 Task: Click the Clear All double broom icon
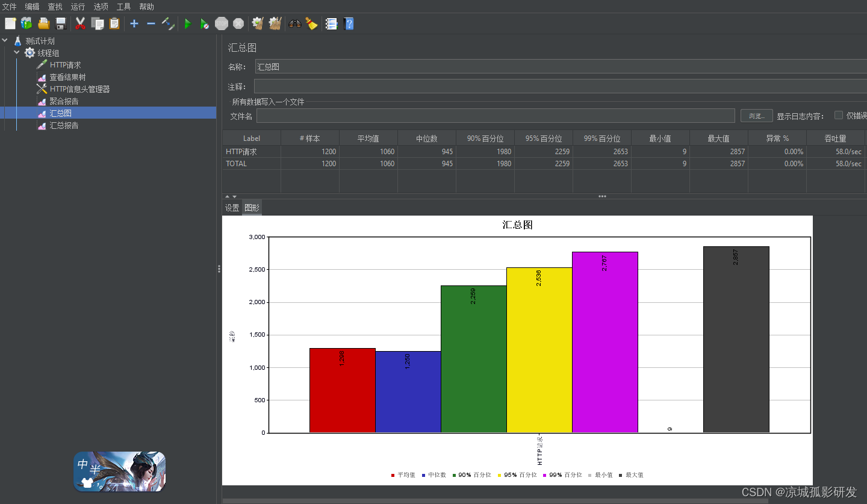[x=275, y=23]
